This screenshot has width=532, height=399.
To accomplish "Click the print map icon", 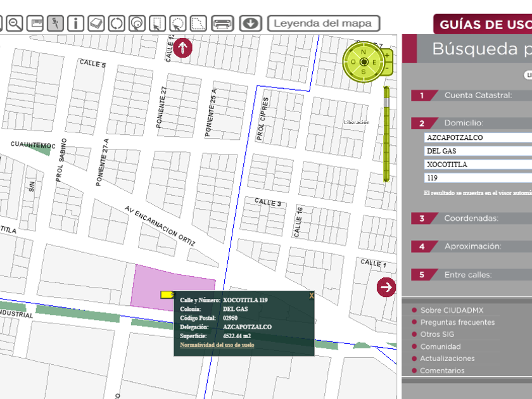I will pyautogui.click(x=222, y=24).
